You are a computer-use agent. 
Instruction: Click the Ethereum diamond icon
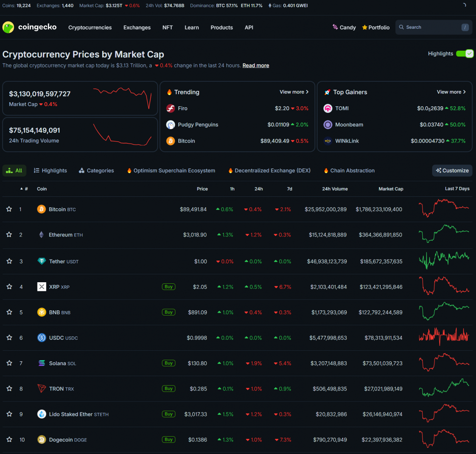(x=42, y=235)
